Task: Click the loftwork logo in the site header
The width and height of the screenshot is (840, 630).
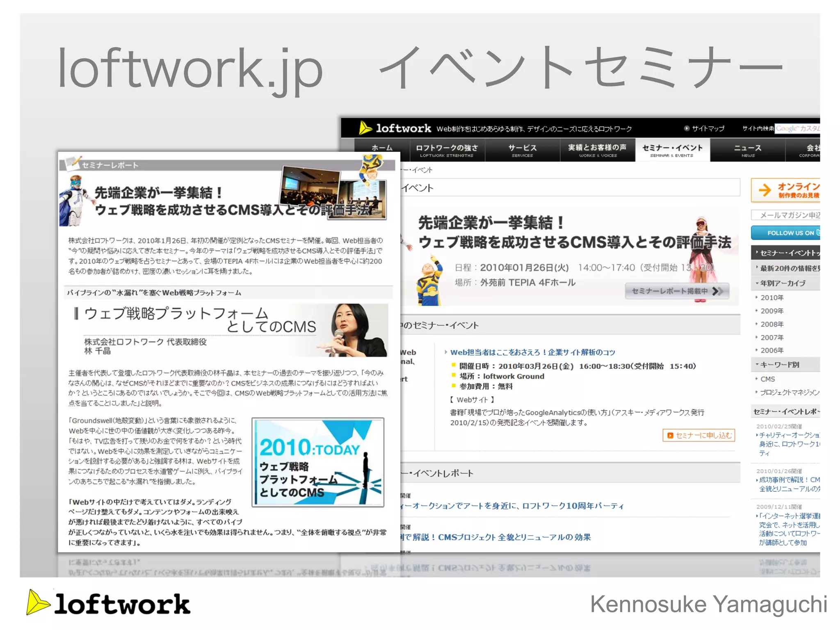Action: tap(395, 128)
